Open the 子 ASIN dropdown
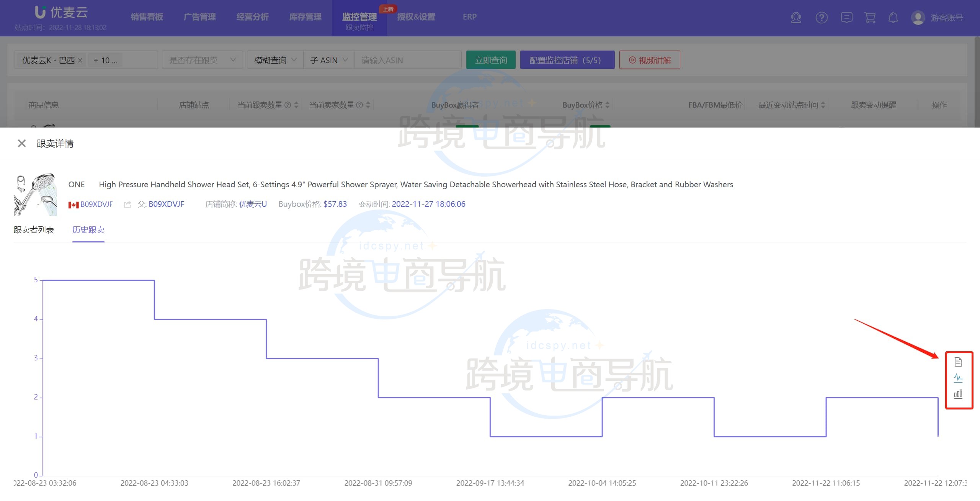The height and width of the screenshot is (501, 980). click(329, 60)
